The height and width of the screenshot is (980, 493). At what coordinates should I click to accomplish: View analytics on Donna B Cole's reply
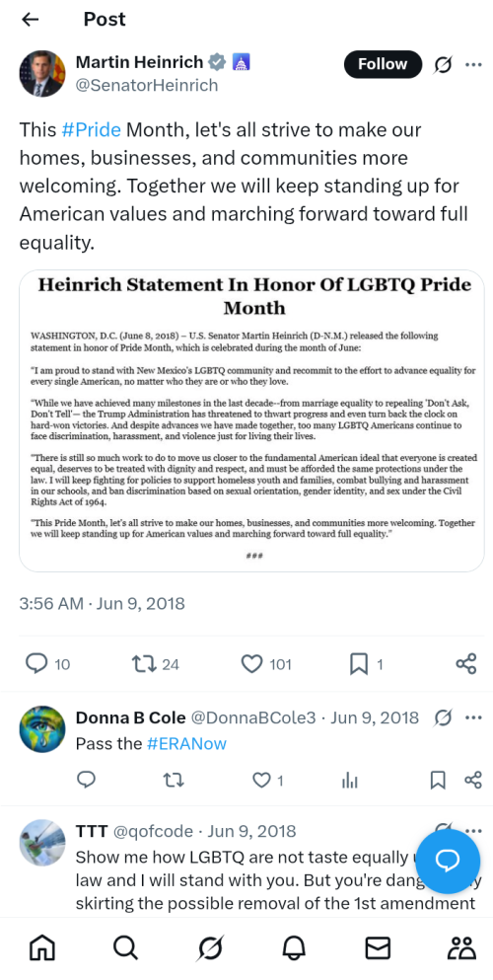click(350, 780)
